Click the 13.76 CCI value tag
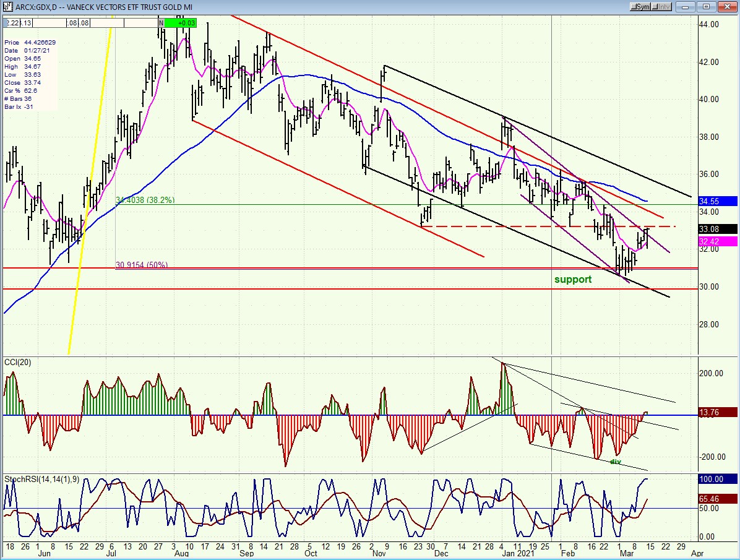The width and height of the screenshot is (740, 560). [x=717, y=412]
